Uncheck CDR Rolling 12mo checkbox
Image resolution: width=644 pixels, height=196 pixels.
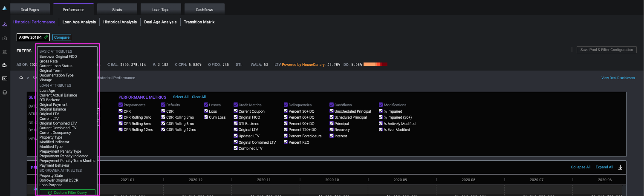(x=163, y=130)
